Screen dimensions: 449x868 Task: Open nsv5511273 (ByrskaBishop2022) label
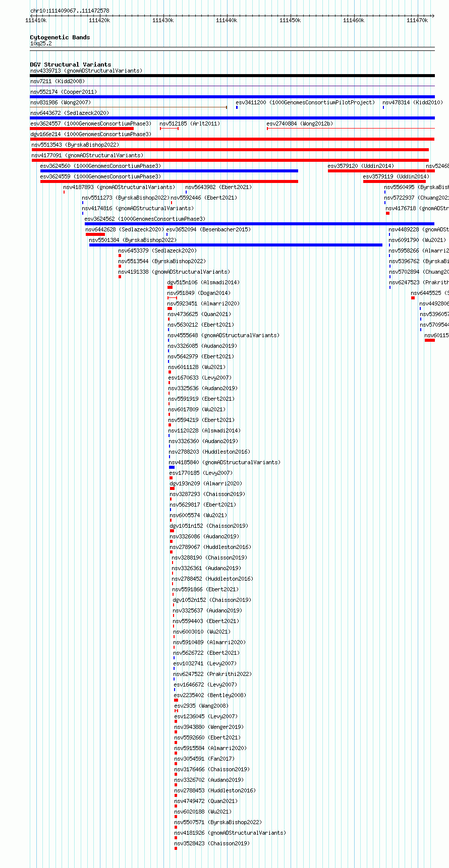[126, 198]
